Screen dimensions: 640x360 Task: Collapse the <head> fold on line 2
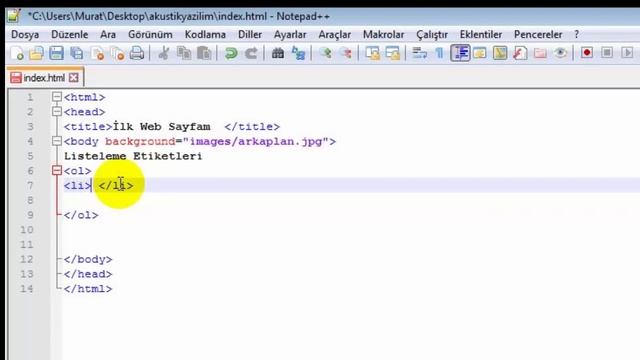(x=57, y=111)
